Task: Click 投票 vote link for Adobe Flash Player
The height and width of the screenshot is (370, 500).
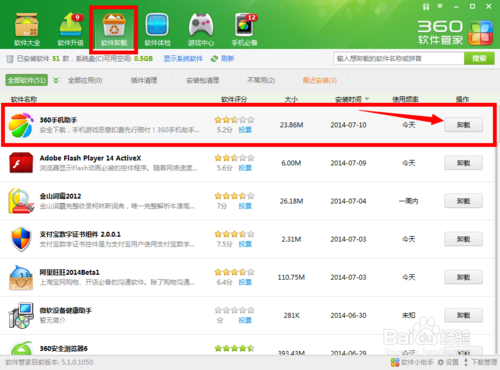Action: point(245,168)
